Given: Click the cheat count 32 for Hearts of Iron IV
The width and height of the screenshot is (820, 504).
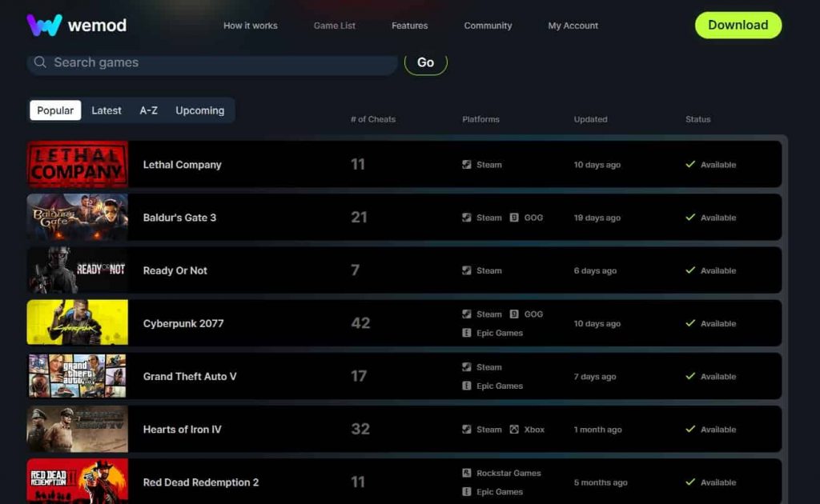Looking at the screenshot, I should (360, 430).
